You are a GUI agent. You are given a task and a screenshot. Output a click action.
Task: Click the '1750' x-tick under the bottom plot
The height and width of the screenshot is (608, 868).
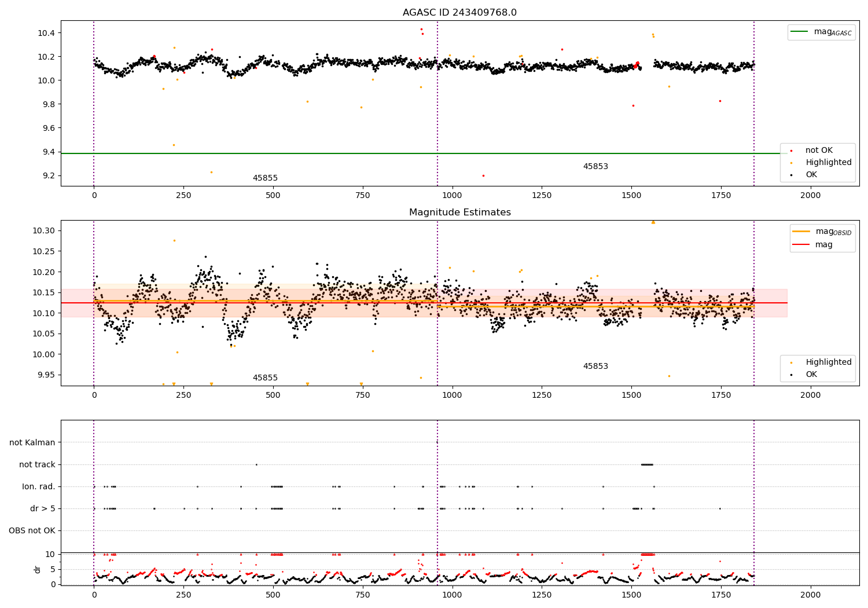tap(720, 595)
